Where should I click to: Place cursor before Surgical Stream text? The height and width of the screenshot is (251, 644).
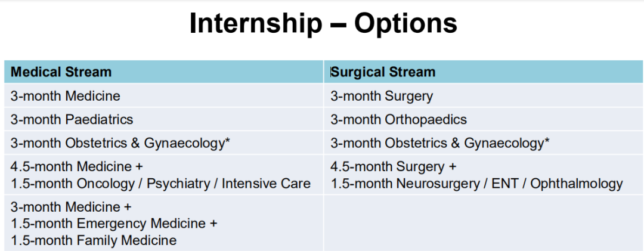(331, 72)
